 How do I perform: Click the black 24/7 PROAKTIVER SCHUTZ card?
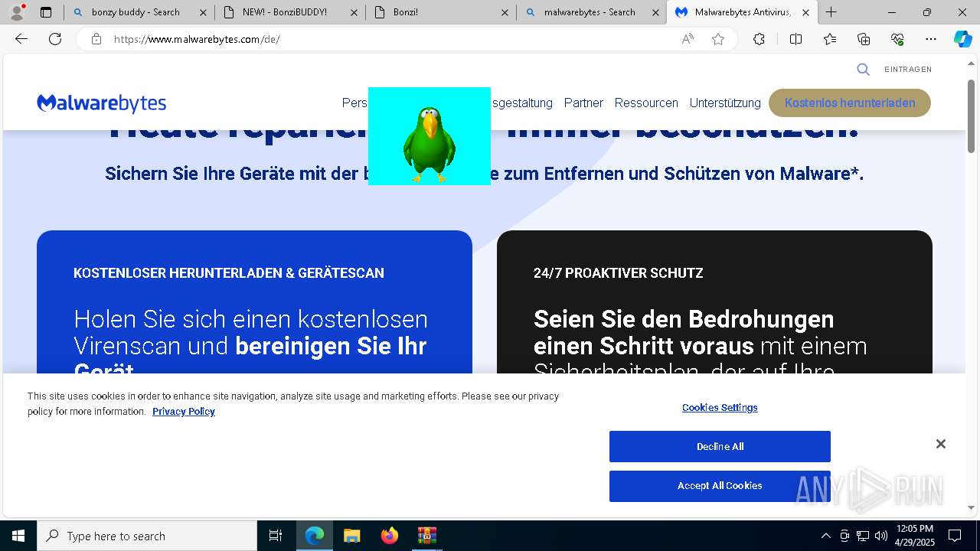point(714,302)
